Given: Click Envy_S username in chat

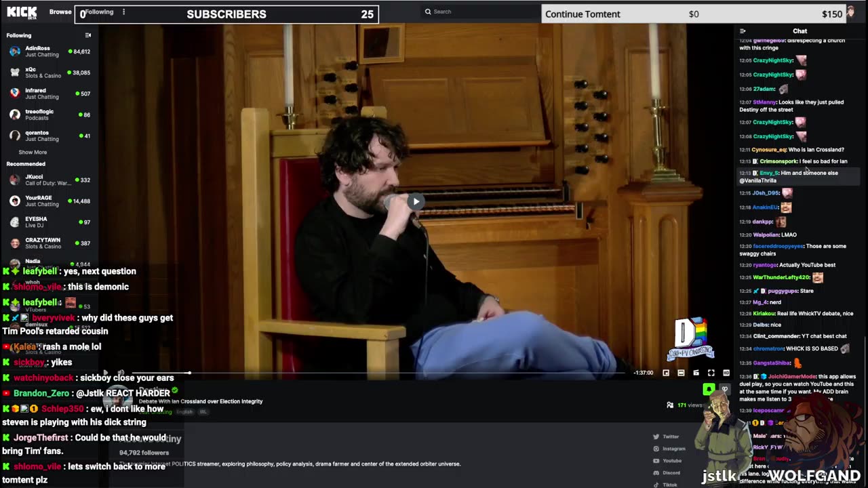Looking at the screenshot, I should (769, 173).
